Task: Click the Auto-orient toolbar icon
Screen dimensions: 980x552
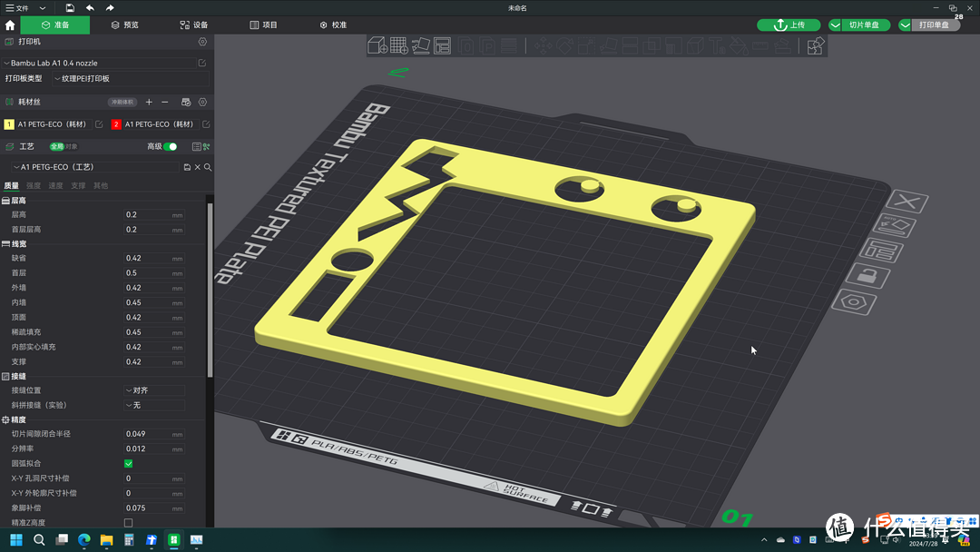Action: click(421, 45)
